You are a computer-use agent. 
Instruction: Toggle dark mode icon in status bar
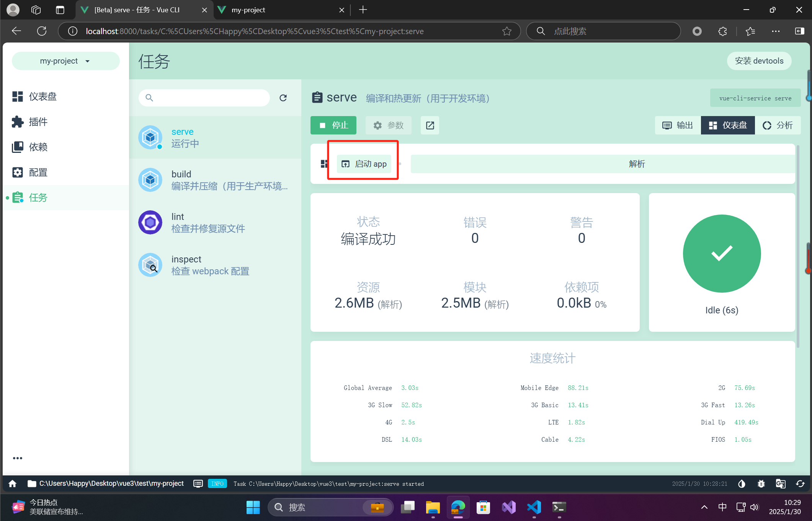742,483
